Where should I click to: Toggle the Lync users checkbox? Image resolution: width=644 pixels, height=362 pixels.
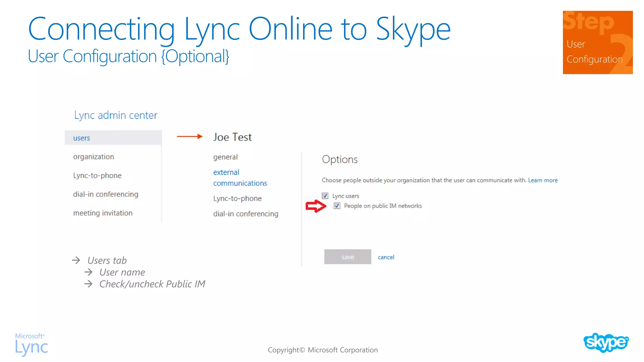click(x=325, y=196)
